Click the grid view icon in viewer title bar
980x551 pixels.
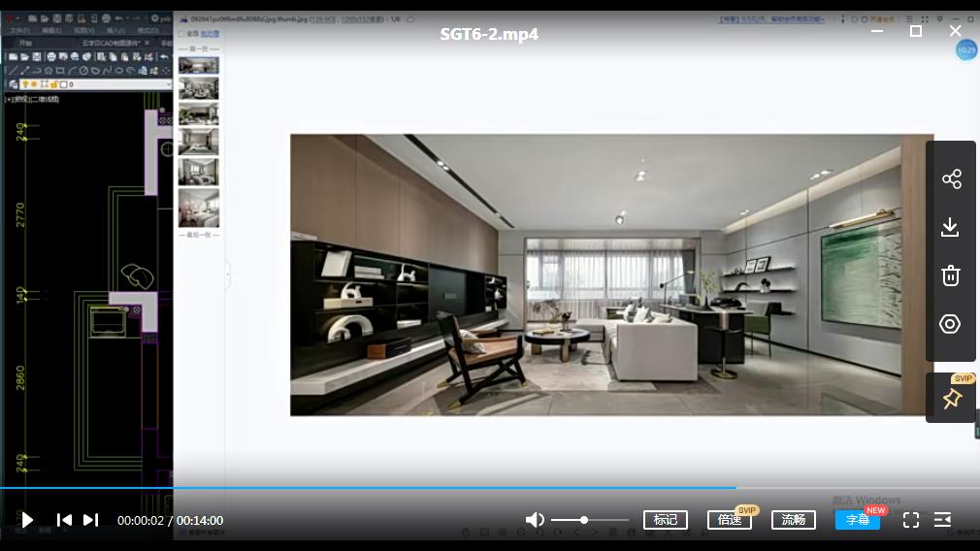pyautogui.click(x=925, y=19)
